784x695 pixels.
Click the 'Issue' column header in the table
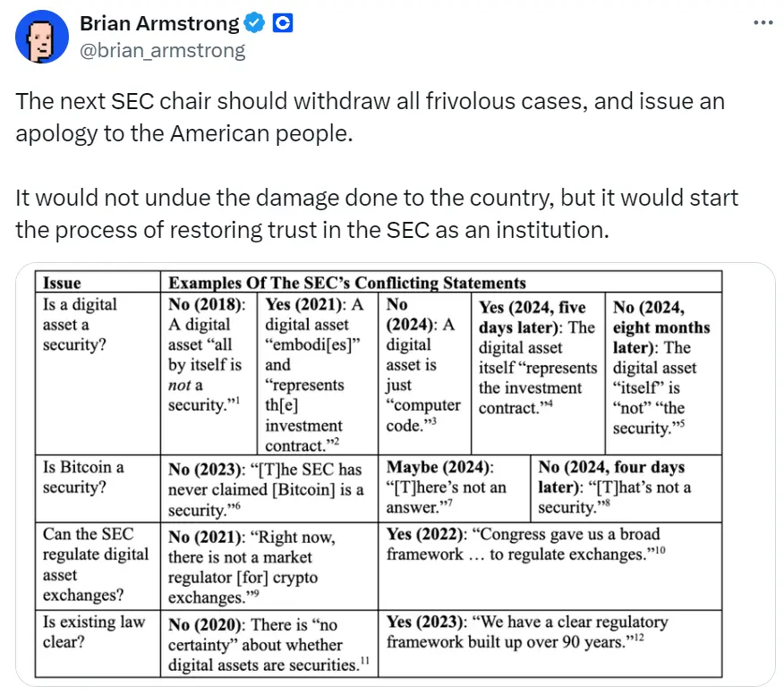click(x=63, y=279)
